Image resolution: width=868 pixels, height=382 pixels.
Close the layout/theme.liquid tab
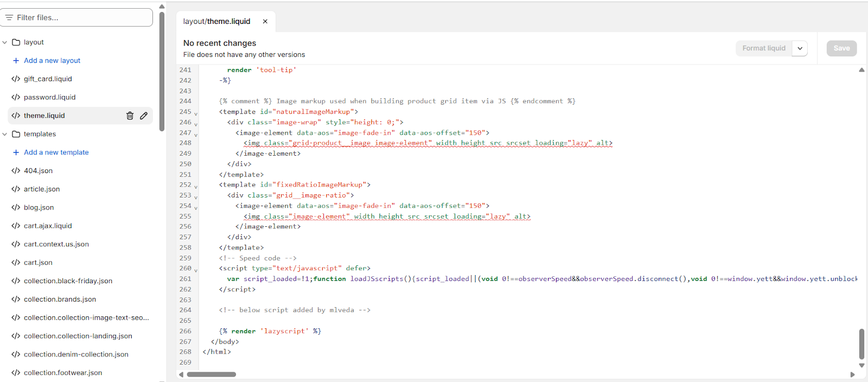[265, 22]
